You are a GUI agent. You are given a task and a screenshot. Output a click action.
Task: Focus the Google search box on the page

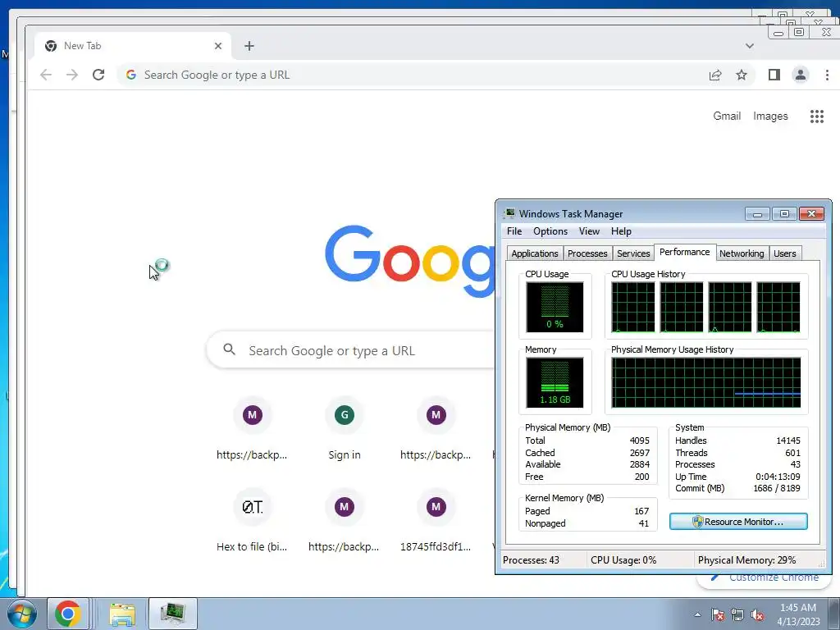[x=351, y=350]
